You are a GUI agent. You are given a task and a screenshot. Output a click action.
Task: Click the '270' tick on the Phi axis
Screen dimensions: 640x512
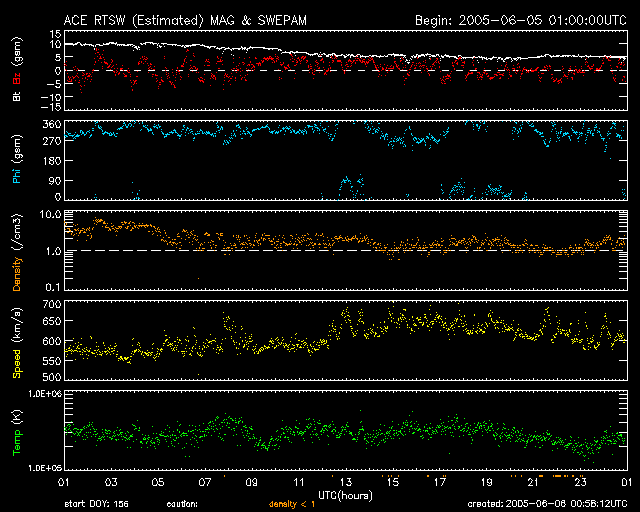52,141
